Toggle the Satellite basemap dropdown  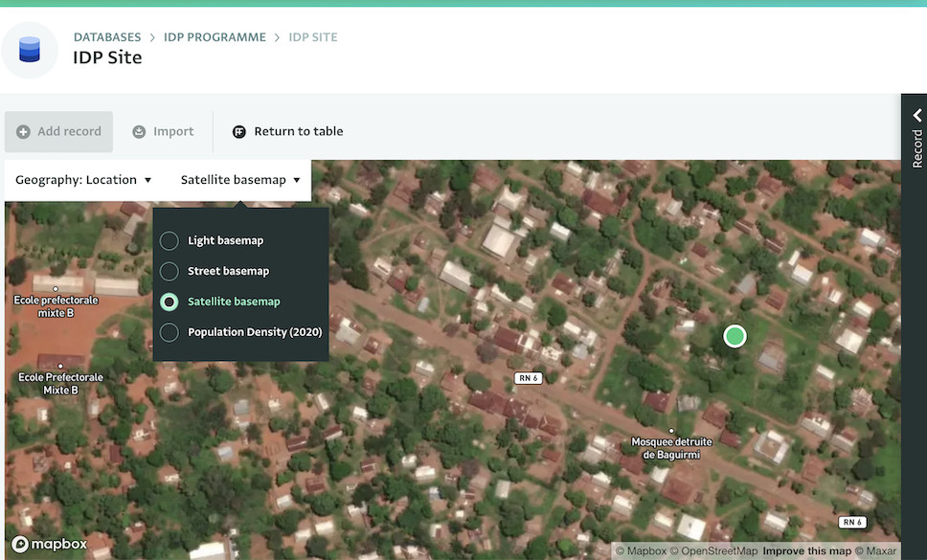point(240,180)
